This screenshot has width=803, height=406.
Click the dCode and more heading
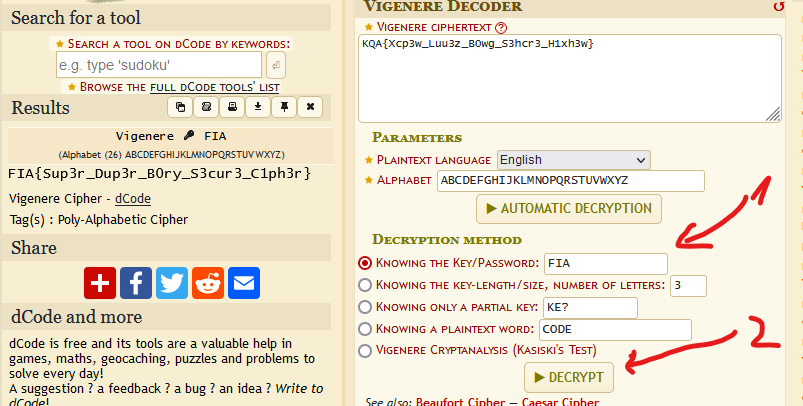pyautogui.click(x=76, y=317)
